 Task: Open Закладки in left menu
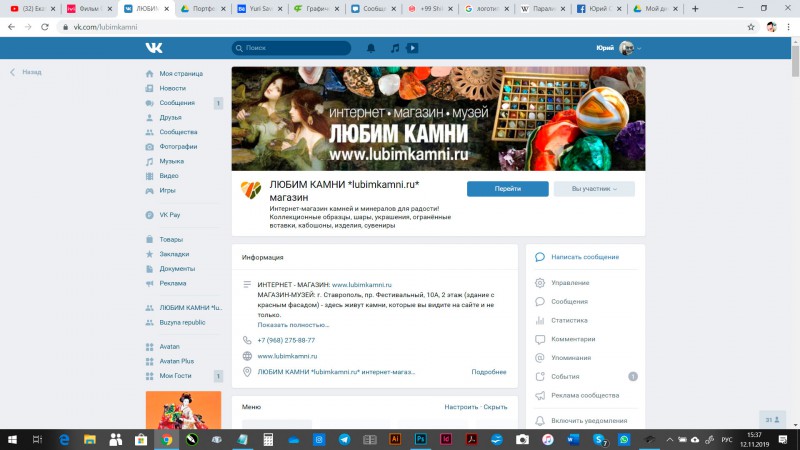click(x=174, y=254)
